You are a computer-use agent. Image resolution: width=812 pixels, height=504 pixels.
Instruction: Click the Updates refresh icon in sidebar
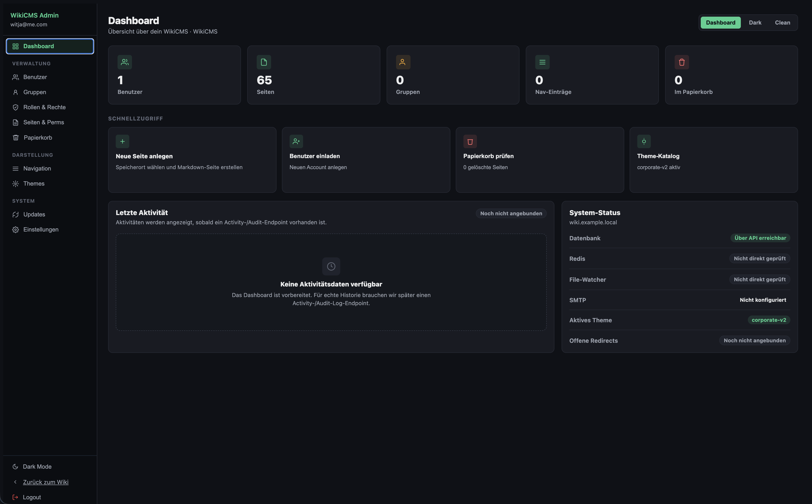(15, 215)
